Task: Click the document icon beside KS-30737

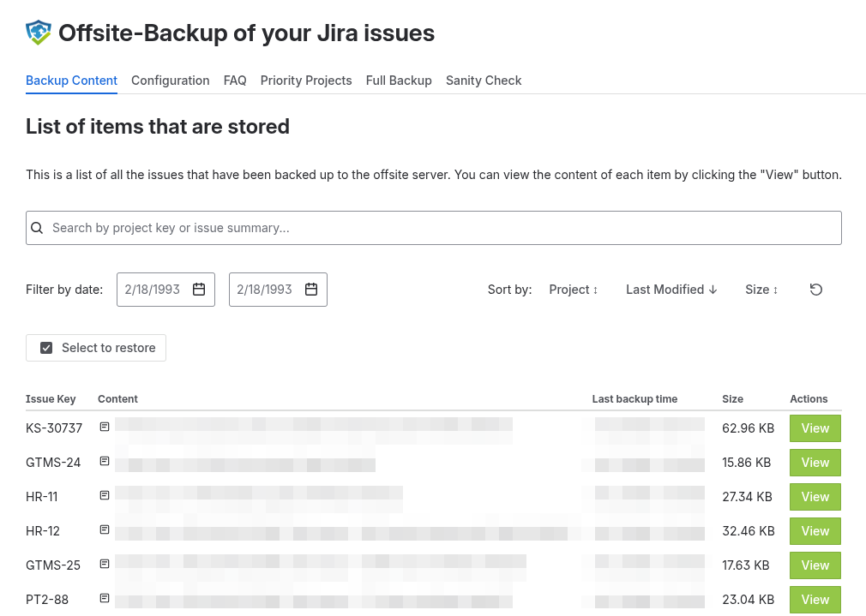Action: (104, 425)
